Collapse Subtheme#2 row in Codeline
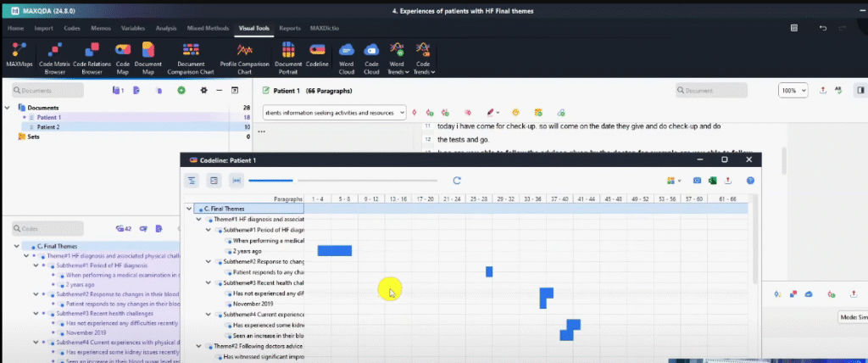The height and width of the screenshot is (363, 868). [x=209, y=261]
